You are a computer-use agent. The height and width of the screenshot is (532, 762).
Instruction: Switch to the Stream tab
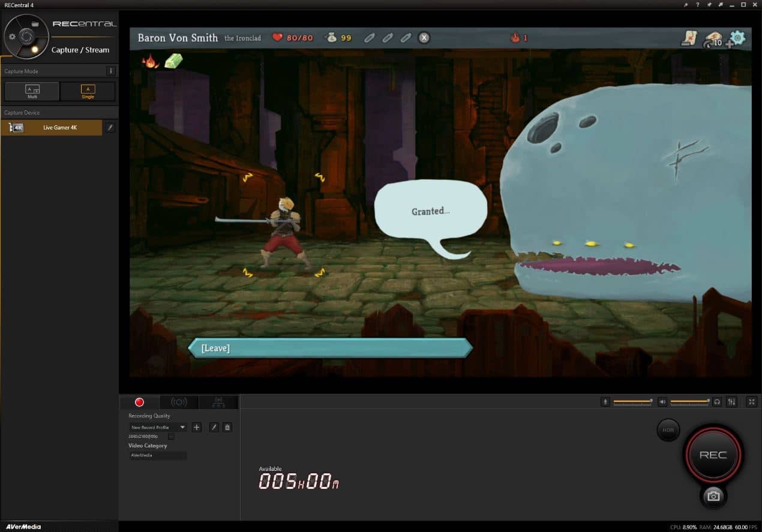(x=179, y=402)
